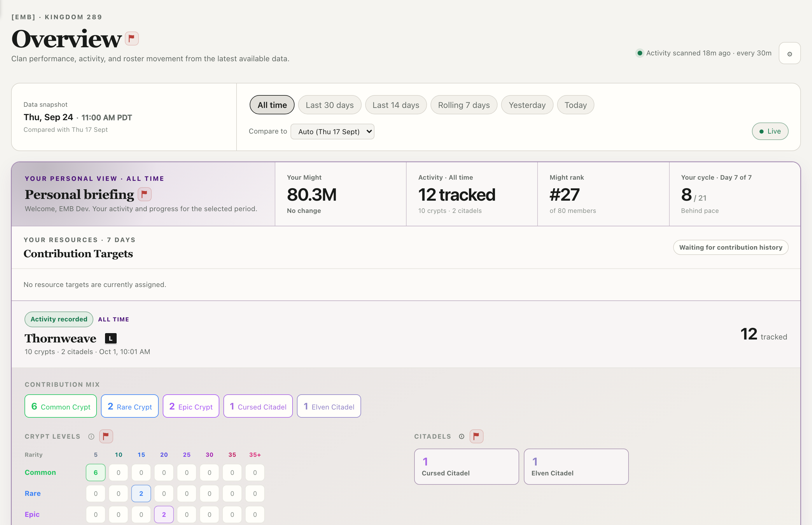Screen dimensions: 812x525
Task: Open settings with the gear icon
Action: click(x=790, y=53)
